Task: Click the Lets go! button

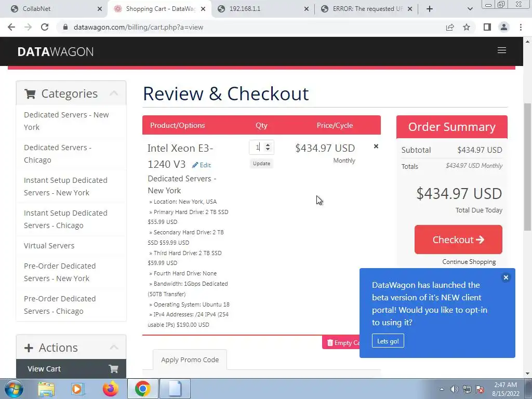Action: (x=388, y=341)
